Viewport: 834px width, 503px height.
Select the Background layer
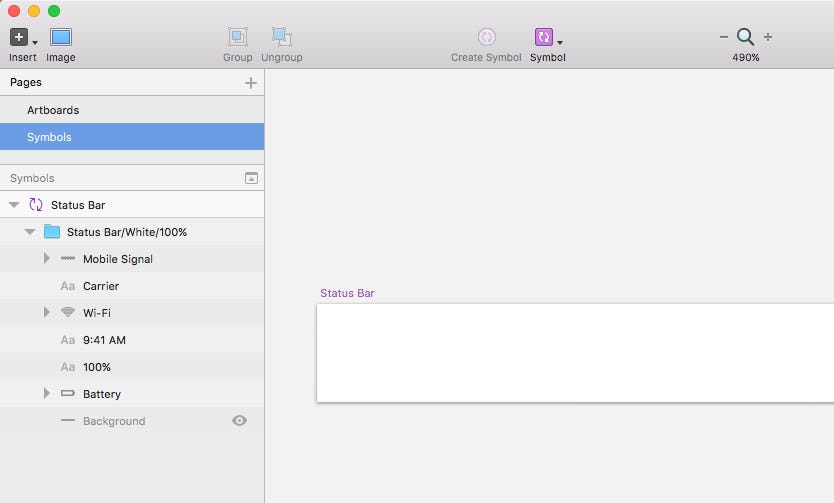click(x=132, y=421)
